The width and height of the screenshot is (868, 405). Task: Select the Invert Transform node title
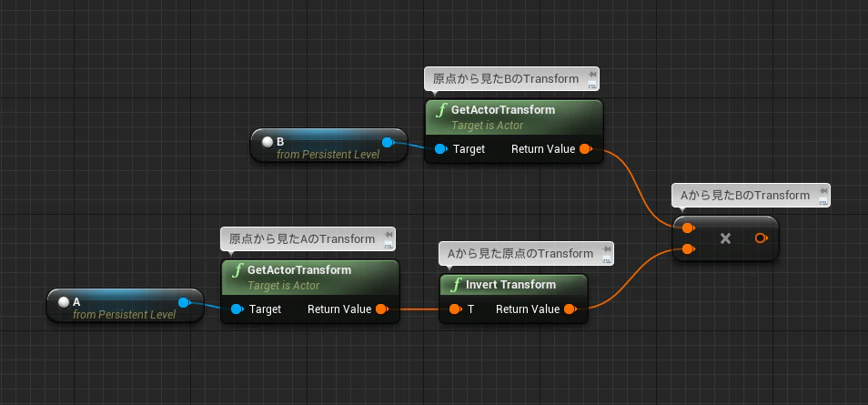pyautogui.click(x=510, y=285)
